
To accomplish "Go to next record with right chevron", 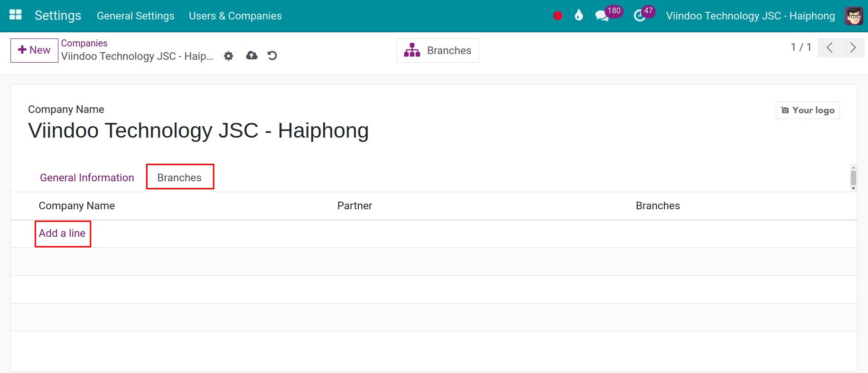I will 853,47.
